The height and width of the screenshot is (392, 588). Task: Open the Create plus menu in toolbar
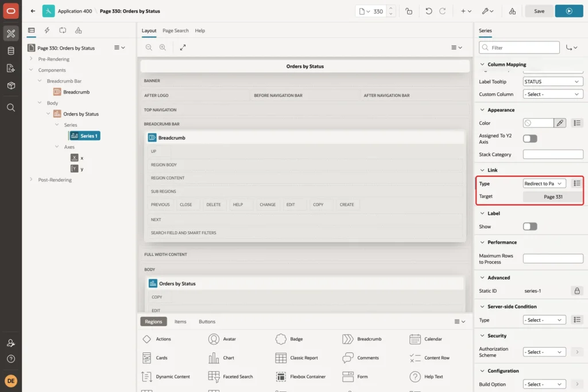(466, 11)
